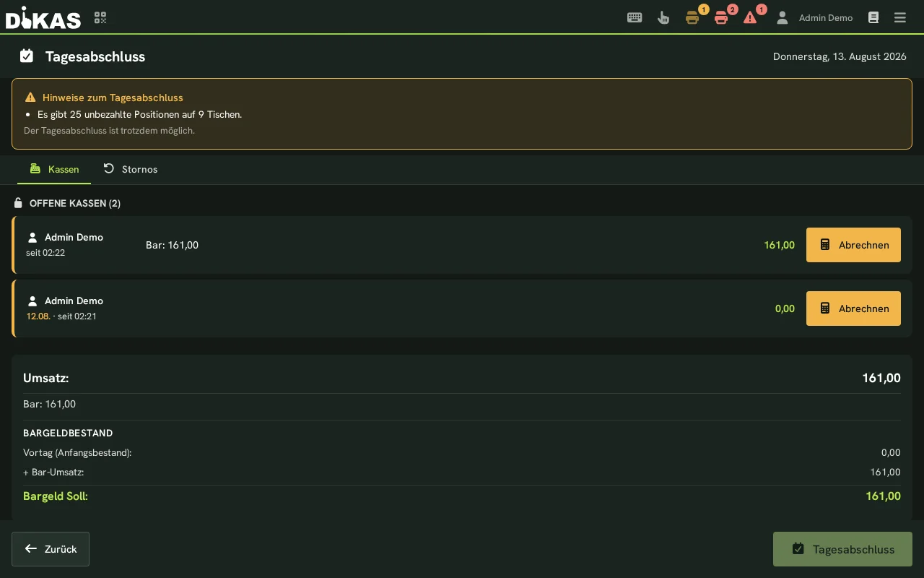Click the Bargeld Soll amount 161,00
The image size is (924, 578).
pos(884,496)
